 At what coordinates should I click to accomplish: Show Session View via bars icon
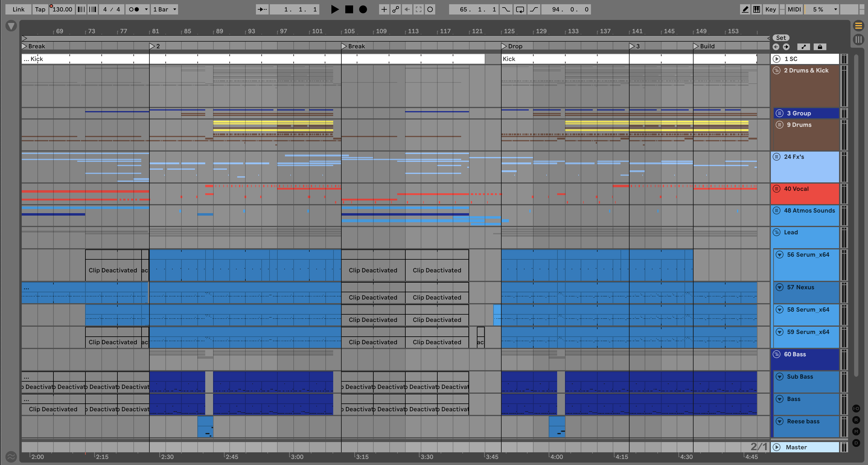tap(858, 40)
